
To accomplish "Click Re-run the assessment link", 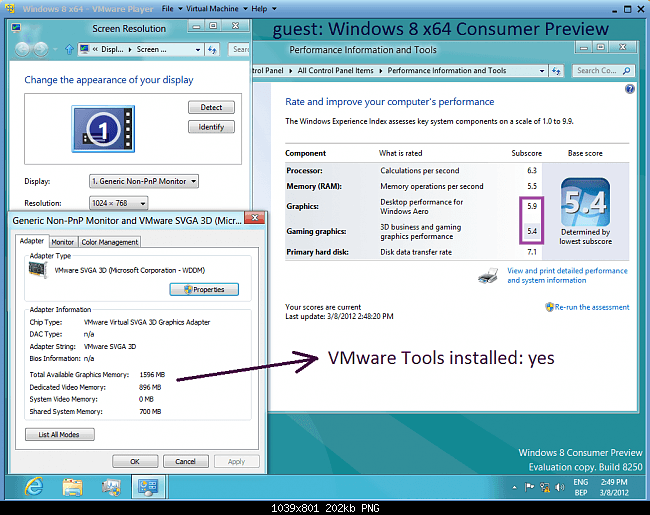I will tap(592, 307).
